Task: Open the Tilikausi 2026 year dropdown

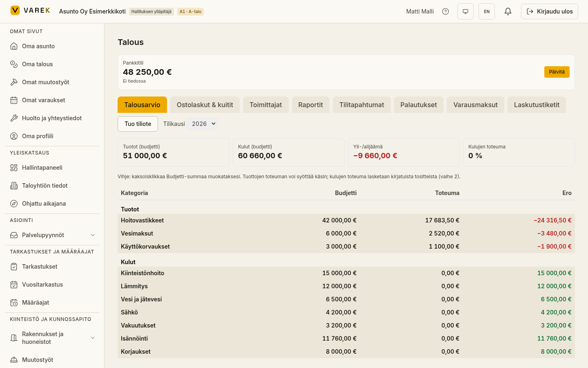Action: click(202, 124)
